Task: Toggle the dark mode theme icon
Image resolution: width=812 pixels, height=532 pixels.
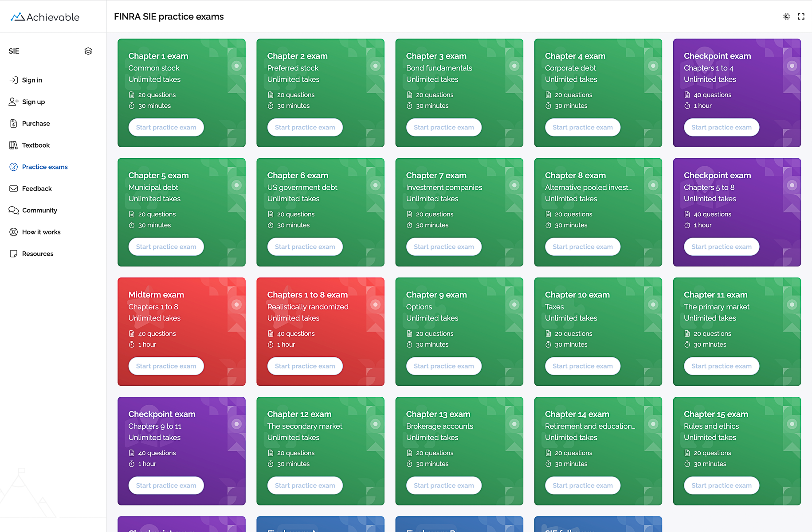Action: (786, 16)
